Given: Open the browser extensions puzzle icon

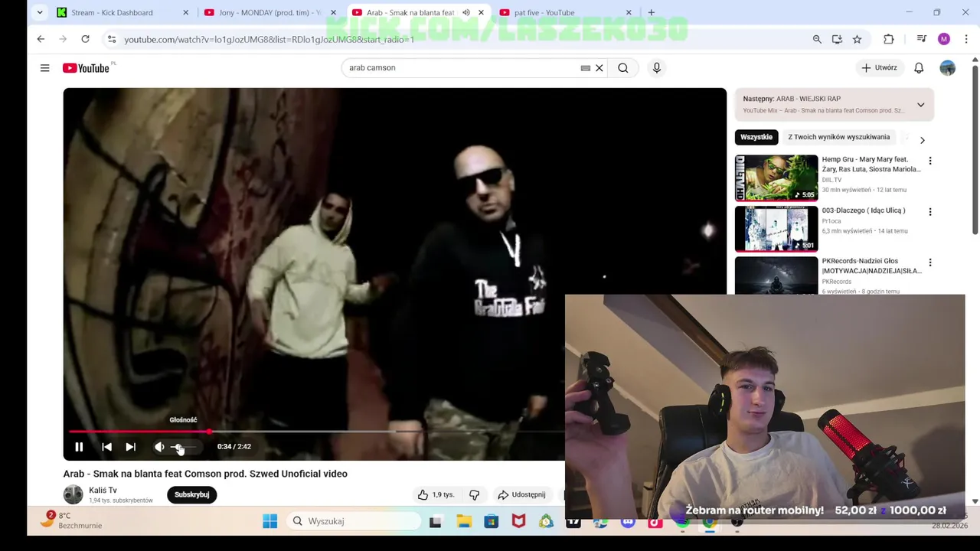Looking at the screenshot, I should 888,39.
